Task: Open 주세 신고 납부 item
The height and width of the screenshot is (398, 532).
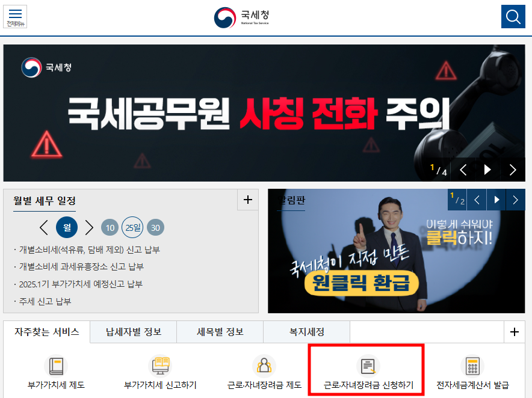Action: pos(45,301)
